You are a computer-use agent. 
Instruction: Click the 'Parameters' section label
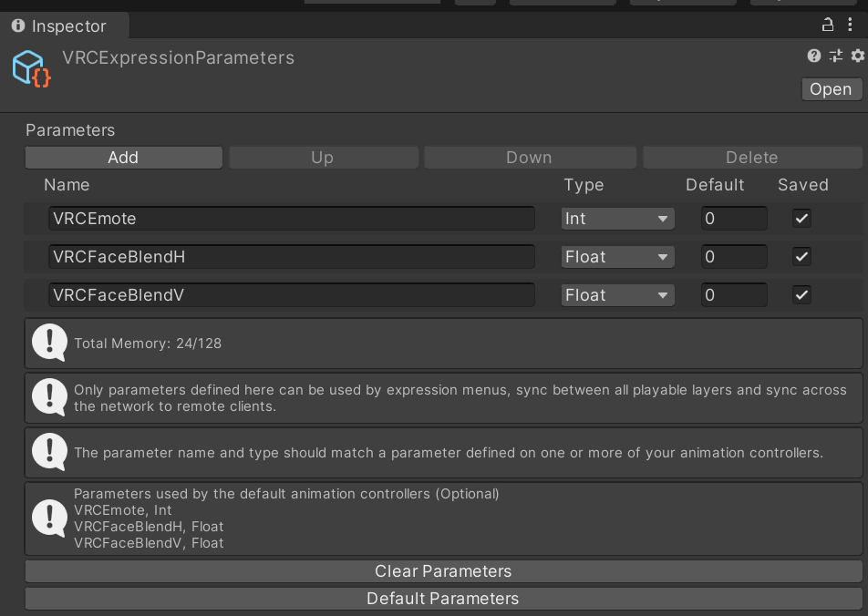70,130
